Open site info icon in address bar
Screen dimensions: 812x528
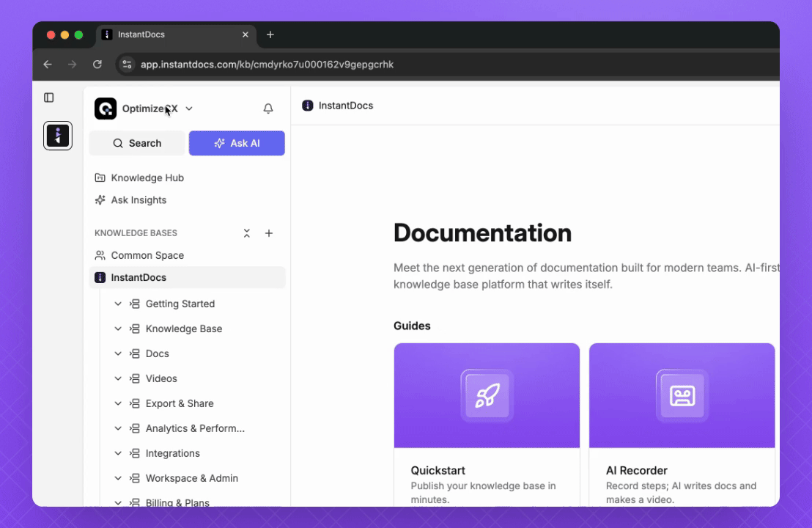point(127,65)
